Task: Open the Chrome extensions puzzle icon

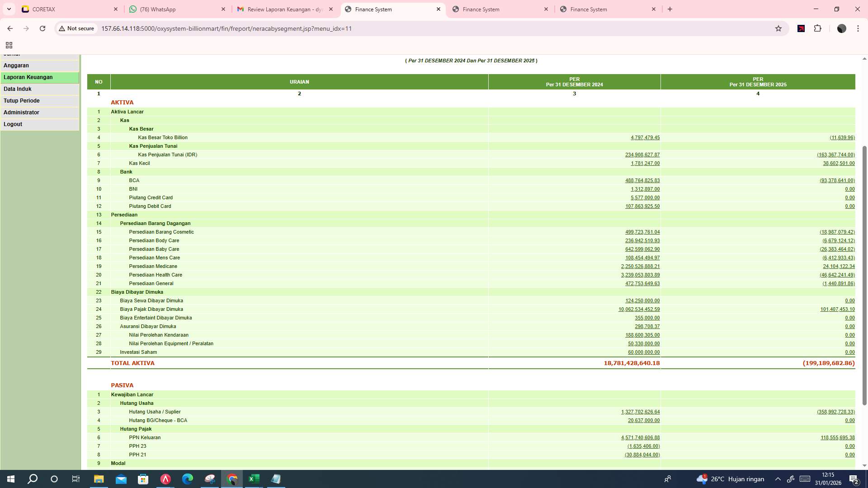Action: (x=818, y=28)
